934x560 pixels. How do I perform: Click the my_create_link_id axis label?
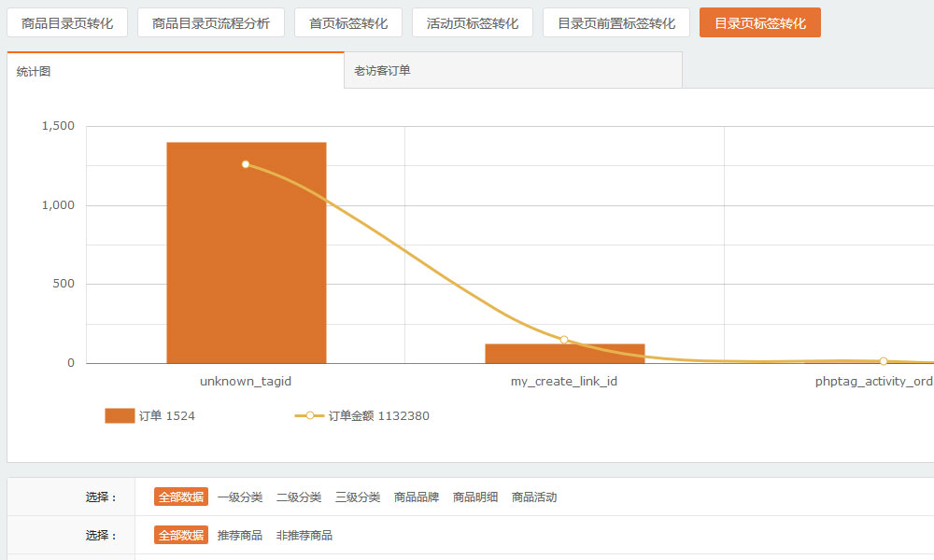tap(564, 382)
